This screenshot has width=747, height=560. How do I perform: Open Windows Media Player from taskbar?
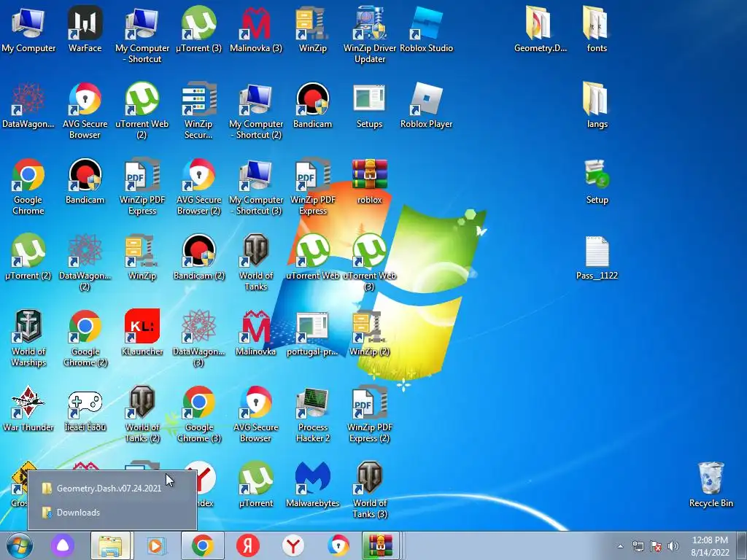(x=156, y=545)
